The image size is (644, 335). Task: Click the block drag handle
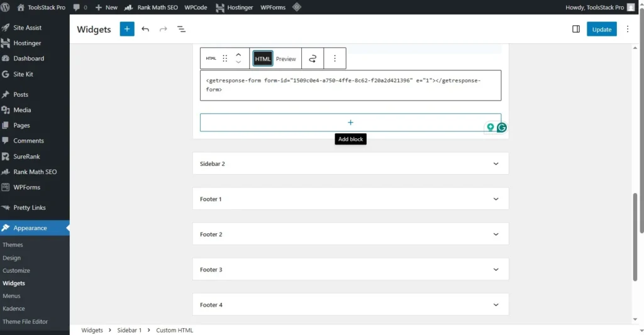225,58
